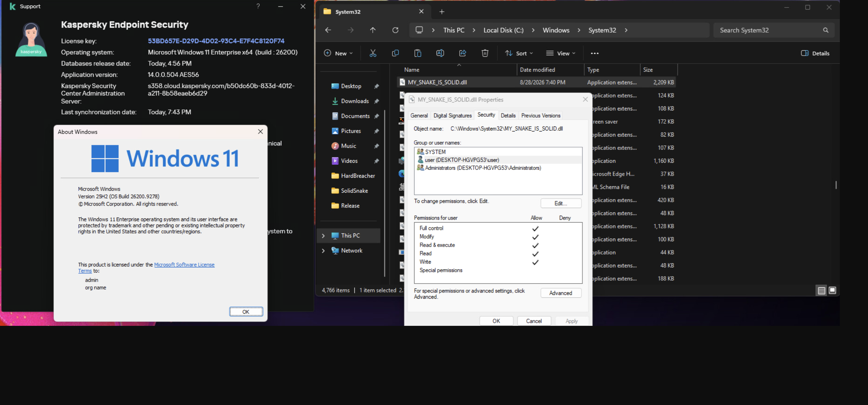Switch to Digital Signatures tab
Screen dimensions: 868x405
pyautogui.click(x=453, y=116)
